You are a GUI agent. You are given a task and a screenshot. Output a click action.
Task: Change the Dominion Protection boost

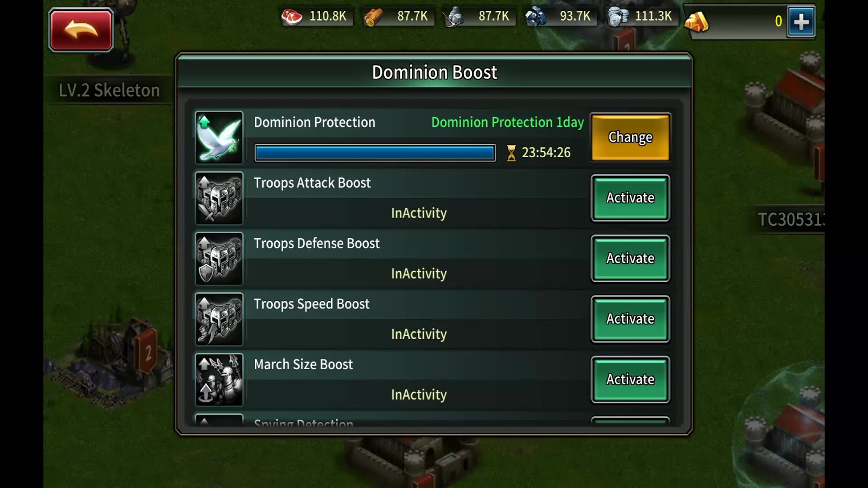630,137
